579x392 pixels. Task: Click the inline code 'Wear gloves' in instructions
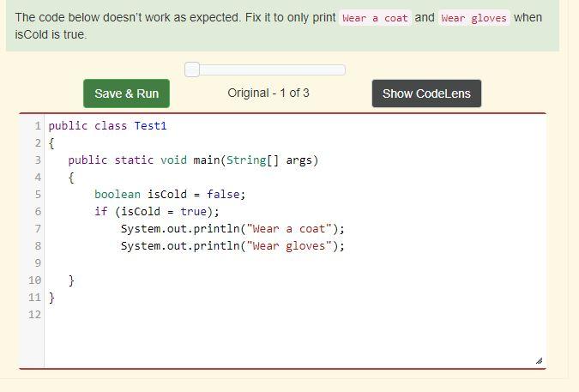coord(474,18)
